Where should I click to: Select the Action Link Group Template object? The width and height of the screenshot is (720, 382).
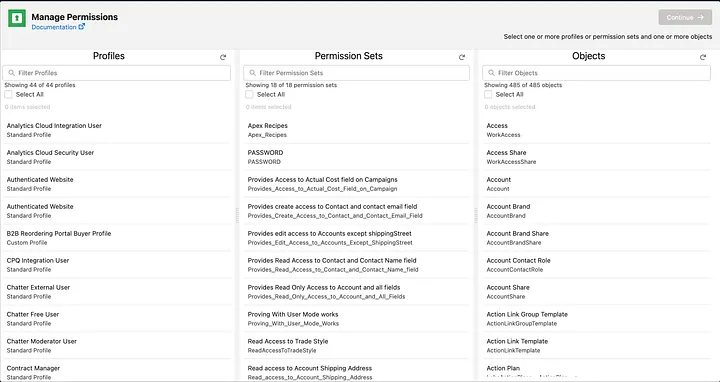pos(596,319)
